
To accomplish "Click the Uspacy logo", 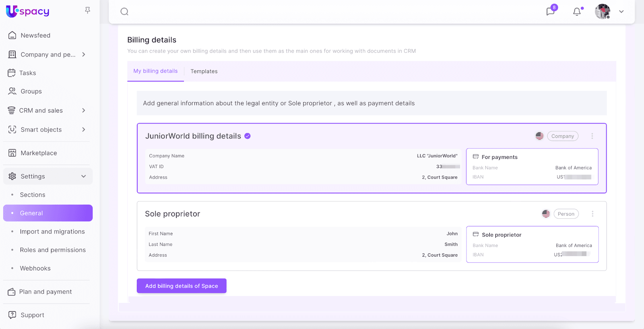I will (x=28, y=11).
